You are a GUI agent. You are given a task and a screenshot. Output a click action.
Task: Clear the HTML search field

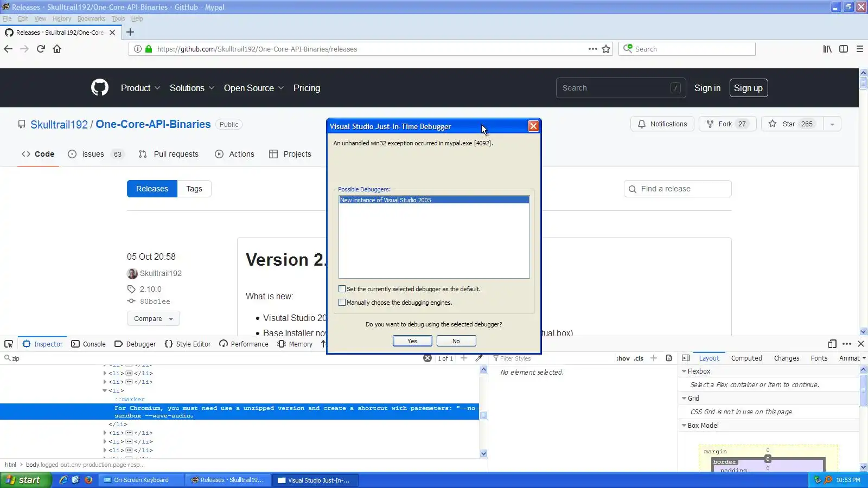427,358
